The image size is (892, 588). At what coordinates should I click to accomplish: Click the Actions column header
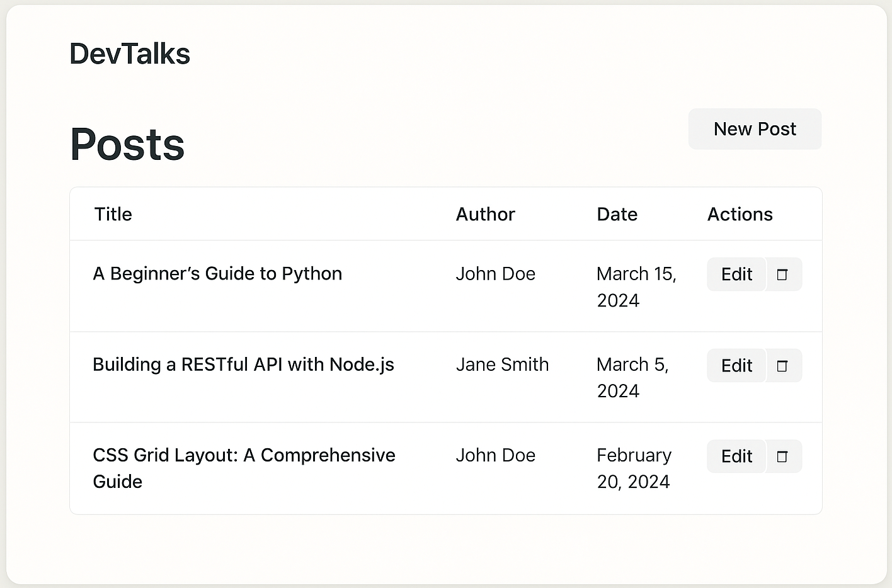pyautogui.click(x=740, y=215)
